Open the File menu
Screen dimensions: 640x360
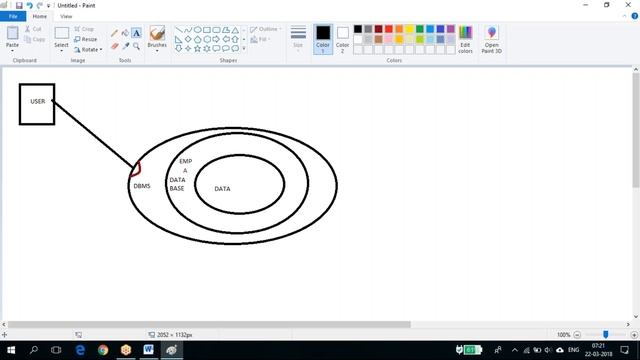[x=13, y=16]
